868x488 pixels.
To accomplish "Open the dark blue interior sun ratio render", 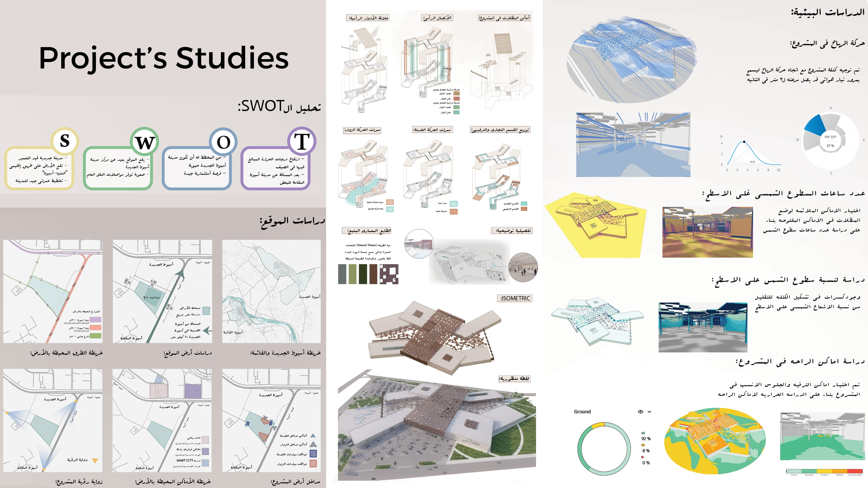I will [x=703, y=327].
